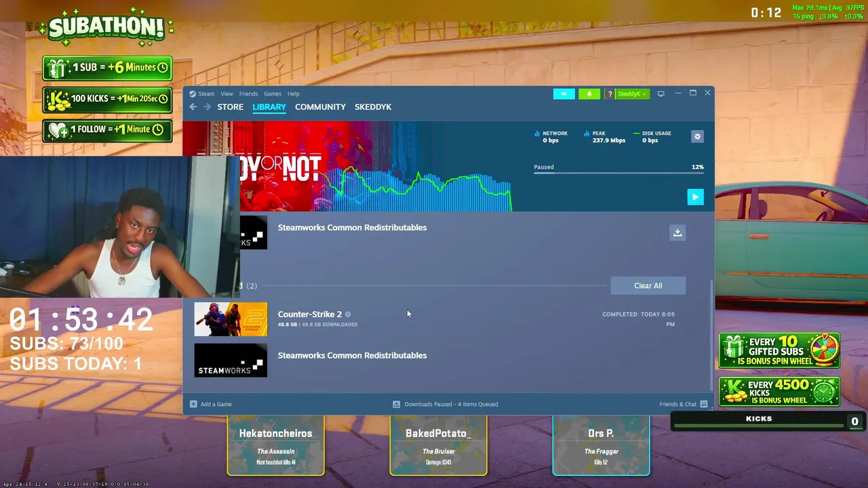Click the '48.8 GB / 48.8 GB DOWNLOADED' text
The width and height of the screenshot is (868, 488).
pos(317,325)
